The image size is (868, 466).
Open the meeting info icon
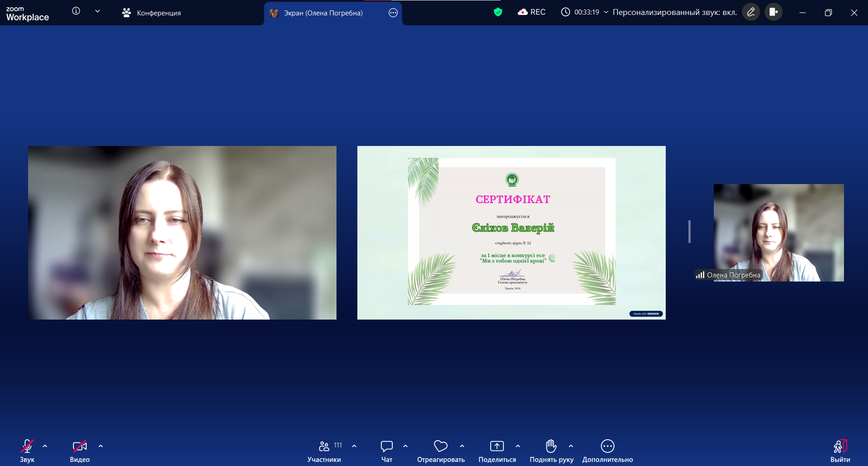pos(76,11)
